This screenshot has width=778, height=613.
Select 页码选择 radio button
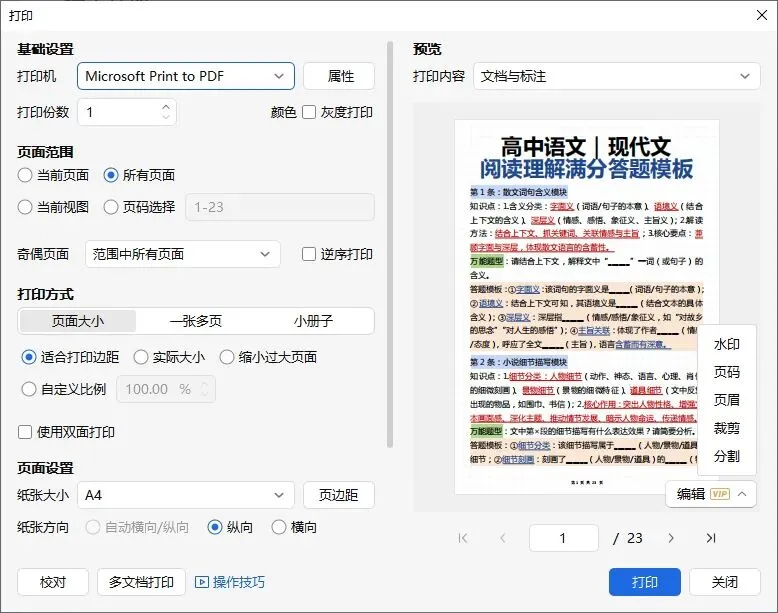111,207
